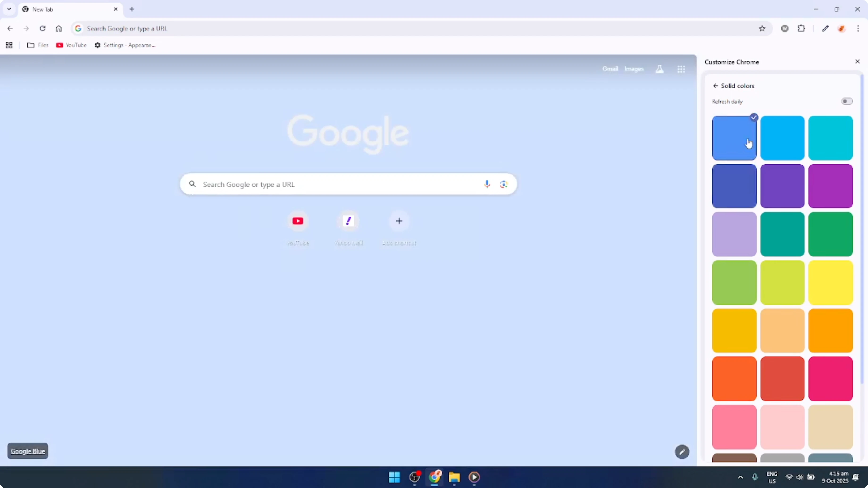
Task: Click the Chrome profile avatar icon
Action: click(842, 28)
